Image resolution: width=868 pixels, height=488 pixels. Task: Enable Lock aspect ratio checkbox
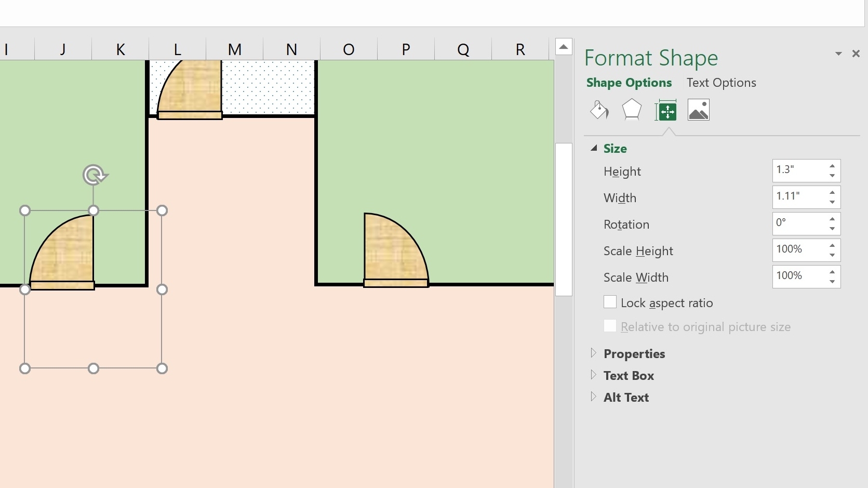tap(610, 302)
